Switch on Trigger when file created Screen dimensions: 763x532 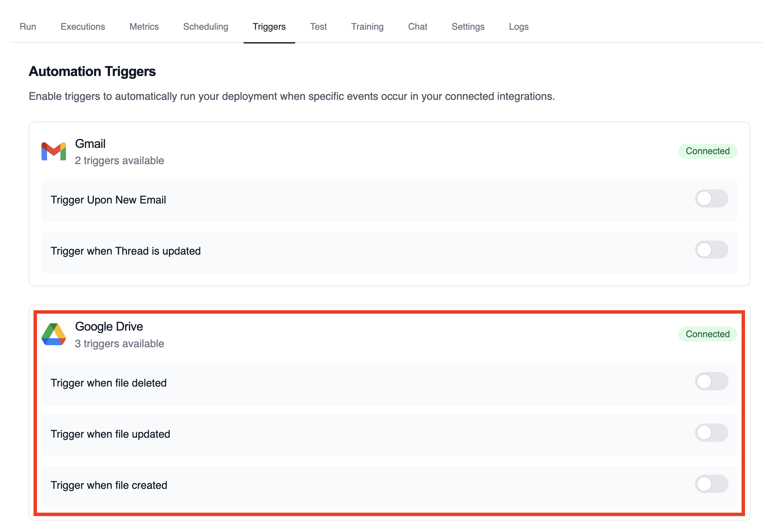[711, 484]
